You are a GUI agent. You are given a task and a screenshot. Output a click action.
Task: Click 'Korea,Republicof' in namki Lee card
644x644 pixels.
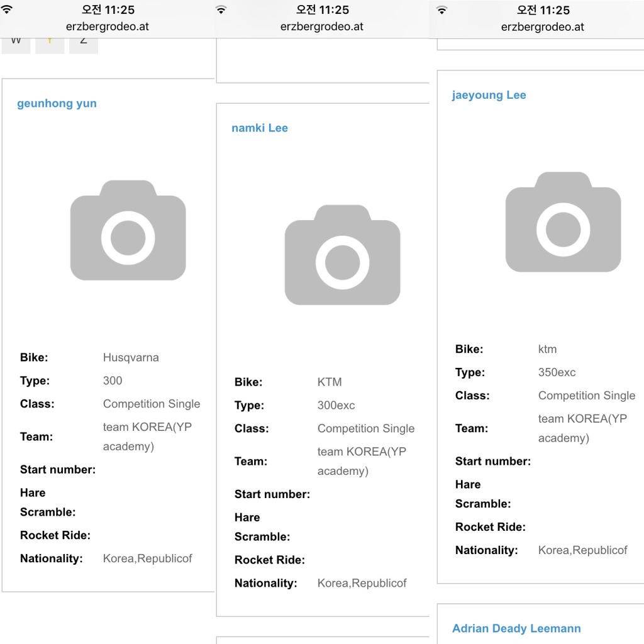click(x=362, y=583)
